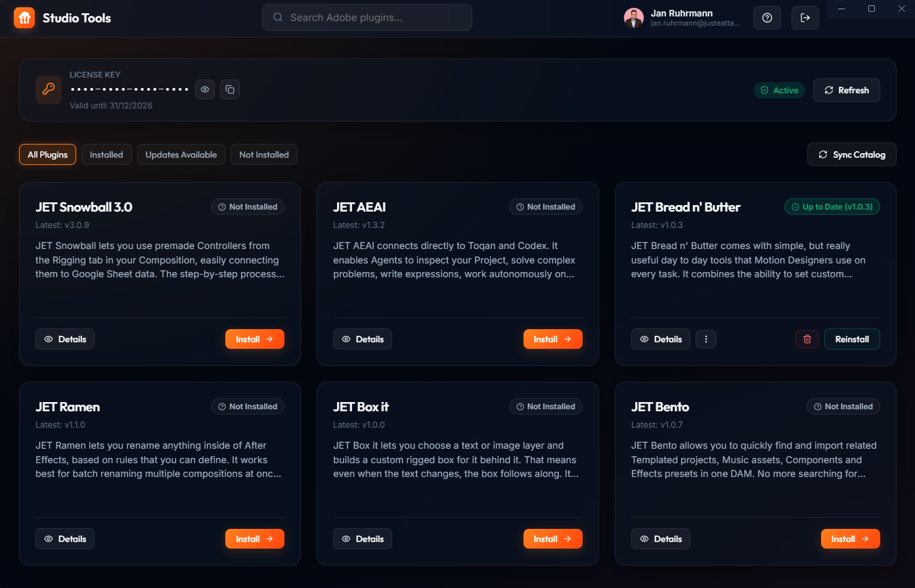Click Not Installed badge on JET Bento
This screenshot has height=588, width=915.
click(x=843, y=406)
